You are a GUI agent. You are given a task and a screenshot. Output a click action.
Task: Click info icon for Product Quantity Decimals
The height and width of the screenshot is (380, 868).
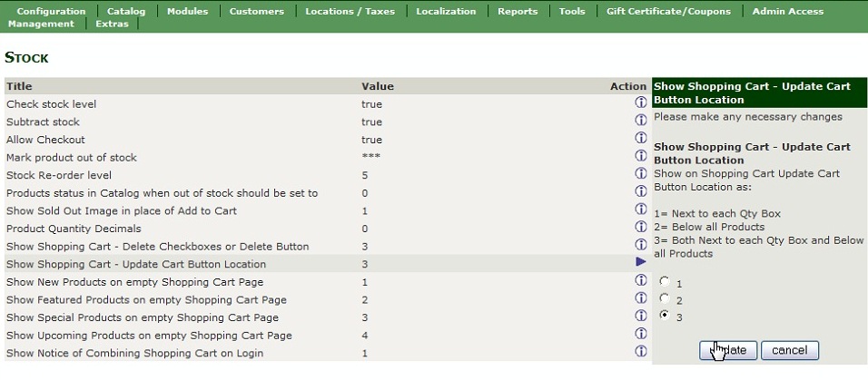pyautogui.click(x=640, y=226)
